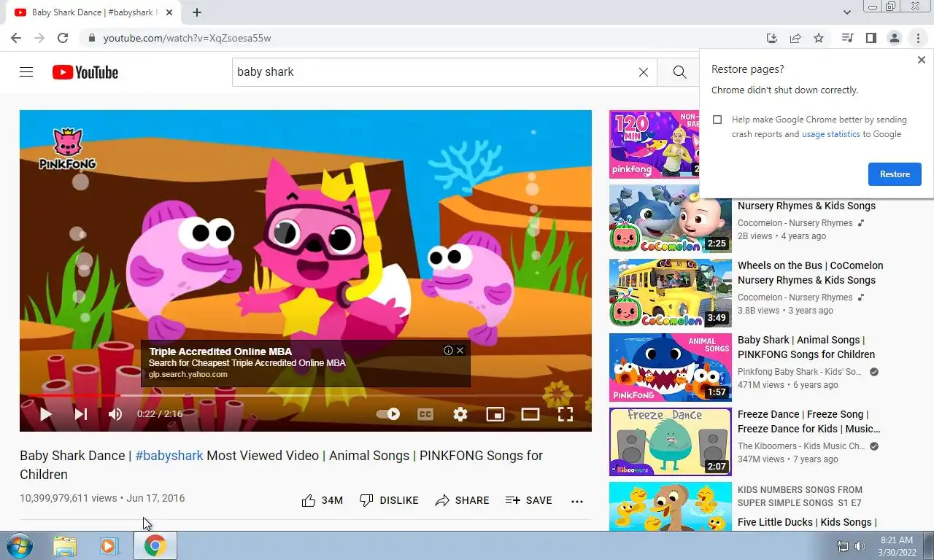Skip to the next video
The width and height of the screenshot is (934, 560).
[81, 414]
